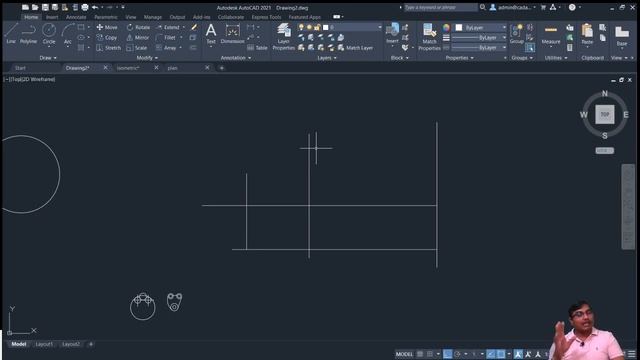Close the plan drawing tab
The image size is (640, 360).
(x=207, y=68)
